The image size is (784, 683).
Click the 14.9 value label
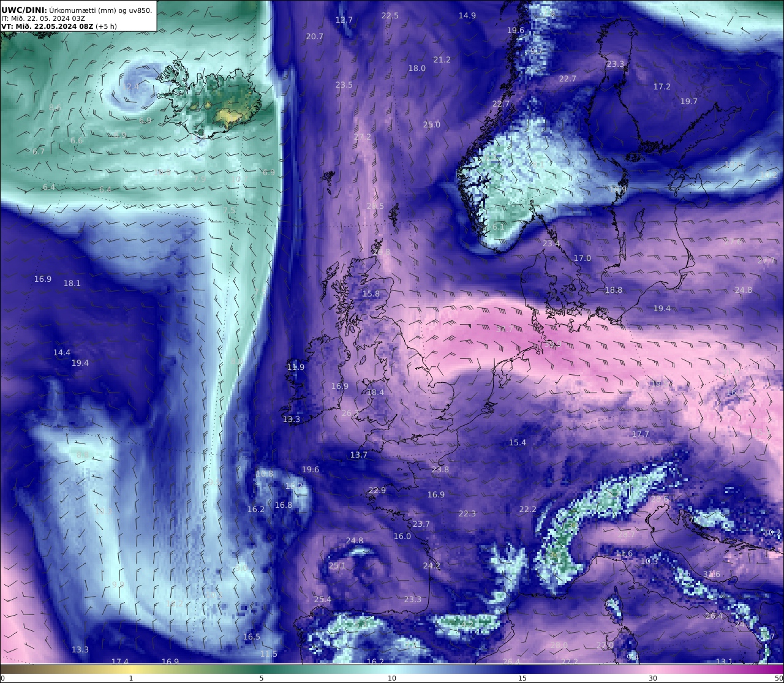click(x=467, y=16)
